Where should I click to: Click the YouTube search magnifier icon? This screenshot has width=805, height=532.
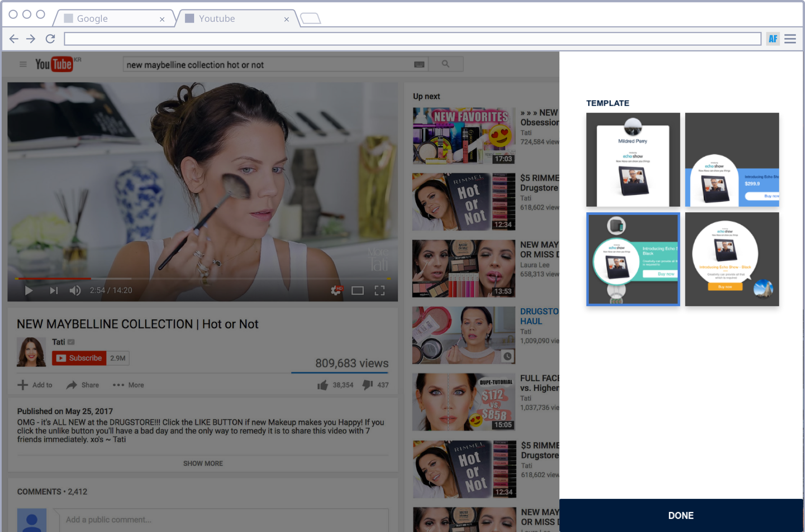(445, 64)
